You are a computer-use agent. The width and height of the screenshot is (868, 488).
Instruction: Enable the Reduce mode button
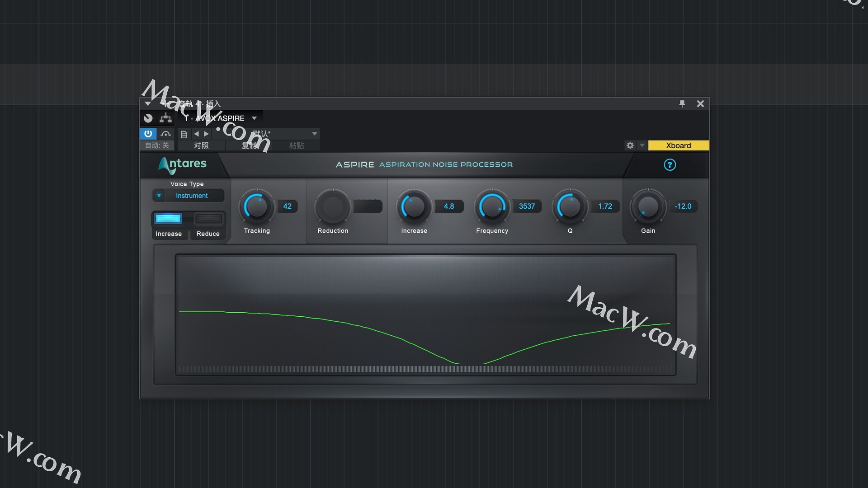coord(208,219)
